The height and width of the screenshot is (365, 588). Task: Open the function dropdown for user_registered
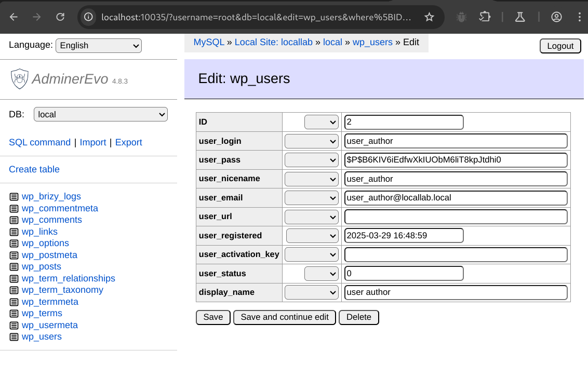(x=312, y=236)
